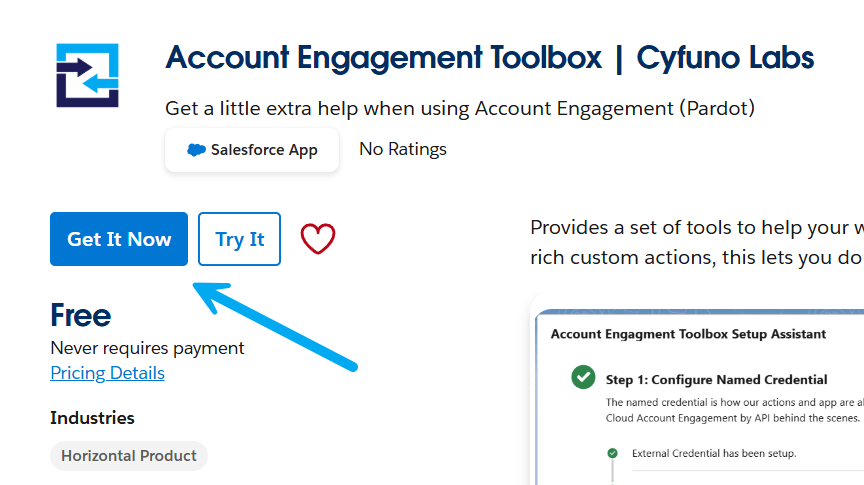Click the Never requires payment text
The image size is (864, 485).
147,348
